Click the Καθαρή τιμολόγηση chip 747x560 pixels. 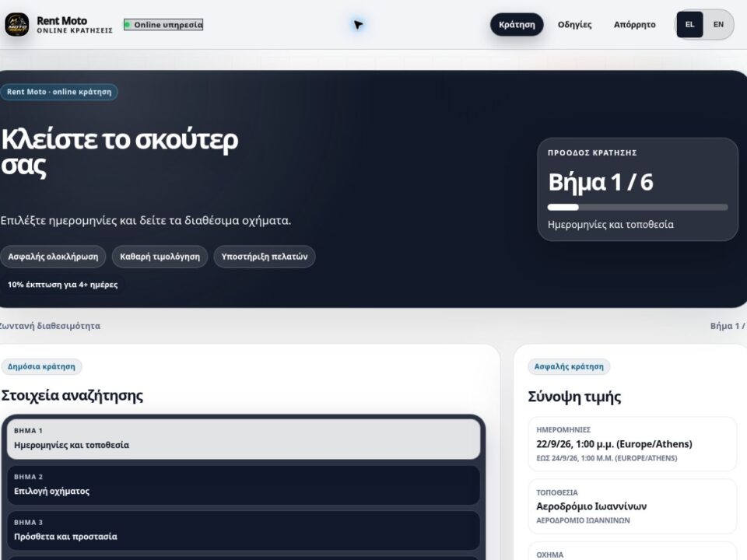(160, 257)
